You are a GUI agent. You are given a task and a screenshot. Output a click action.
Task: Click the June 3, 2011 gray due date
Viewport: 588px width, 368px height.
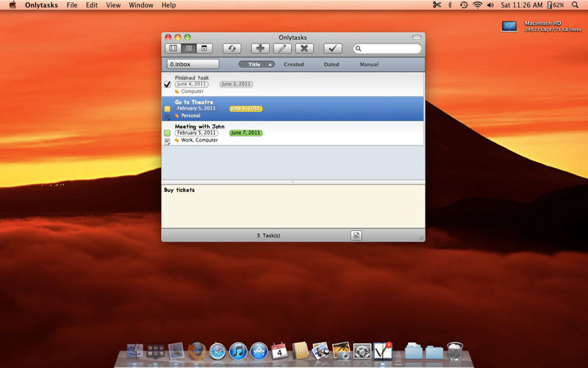(236, 84)
